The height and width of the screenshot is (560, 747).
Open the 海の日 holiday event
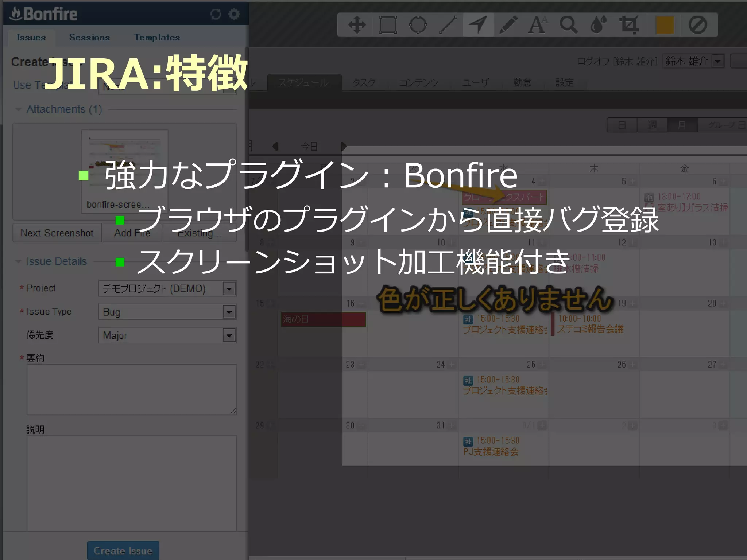323,319
